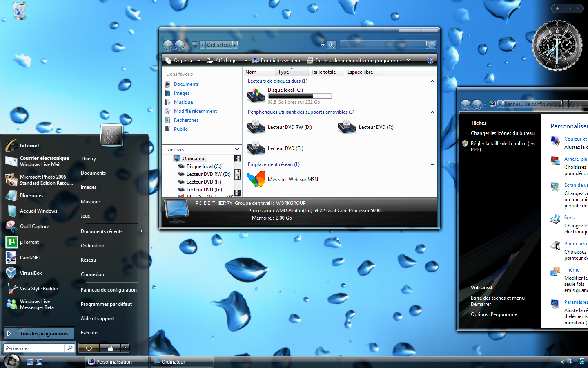Image resolution: width=588 pixels, height=368 pixels.
Task: Click the back arrow in Ordinateur window
Action: [x=168, y=45]
